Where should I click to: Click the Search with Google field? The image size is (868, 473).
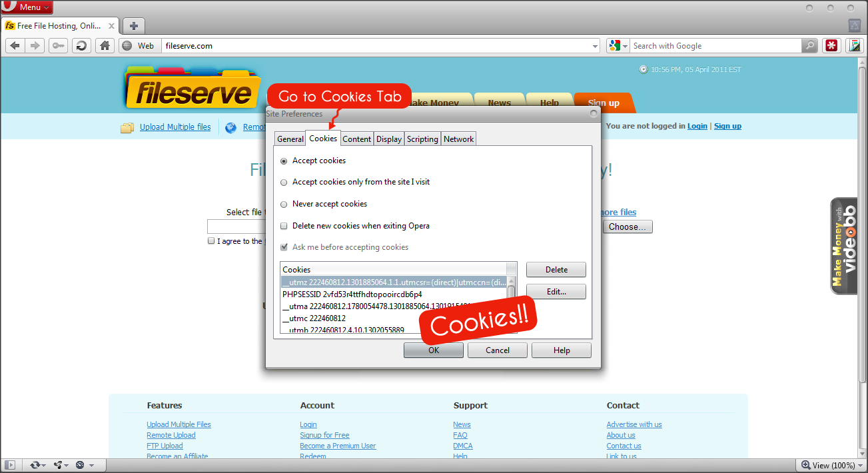click(x=715, y=46)
